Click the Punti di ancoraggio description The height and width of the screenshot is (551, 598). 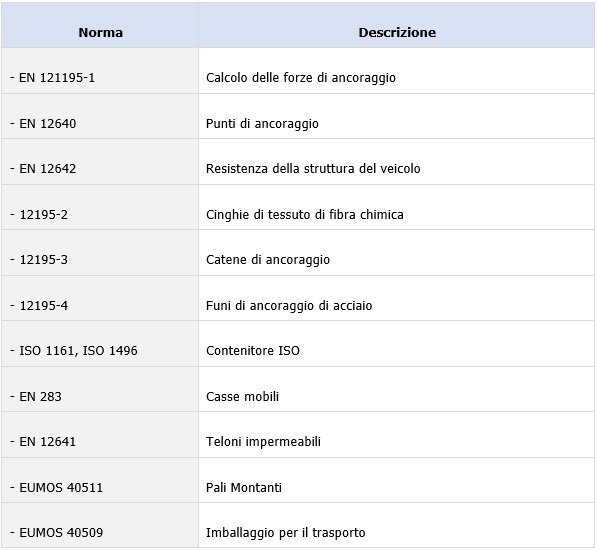pos(262,124)
